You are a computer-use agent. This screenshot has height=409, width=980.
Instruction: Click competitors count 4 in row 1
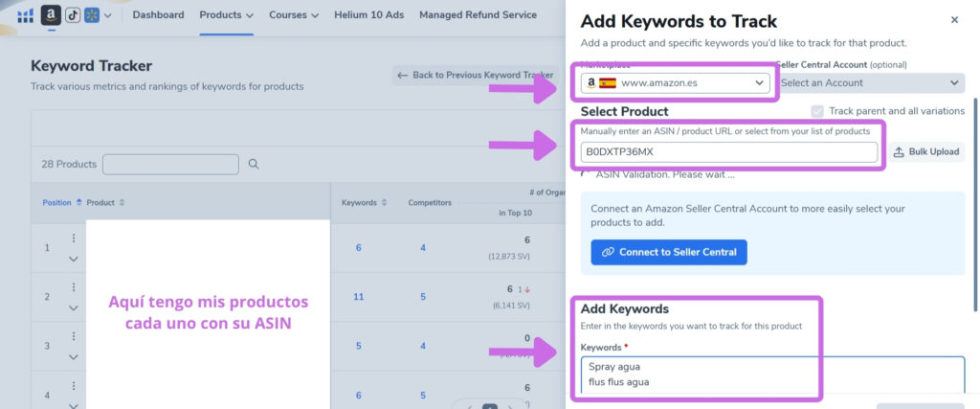tap(423, 248)
